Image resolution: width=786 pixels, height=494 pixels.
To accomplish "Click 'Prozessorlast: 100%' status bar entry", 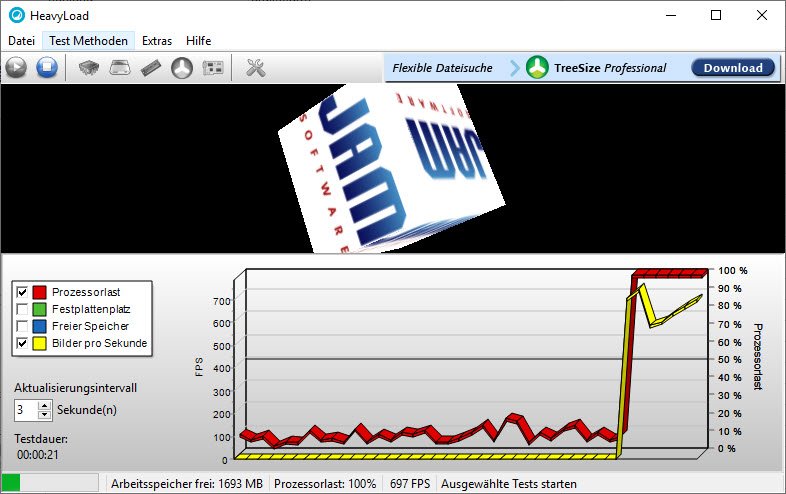I will [x=325, y=483].
